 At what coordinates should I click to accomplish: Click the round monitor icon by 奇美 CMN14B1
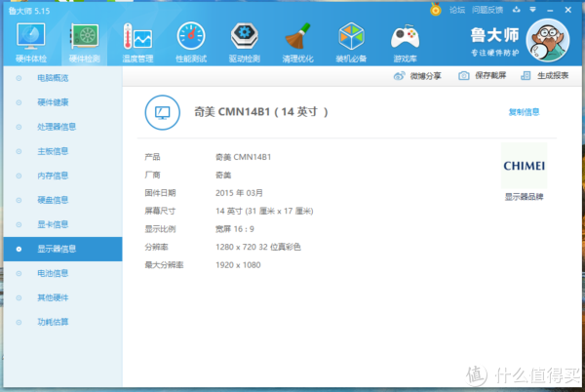[162, 112]
